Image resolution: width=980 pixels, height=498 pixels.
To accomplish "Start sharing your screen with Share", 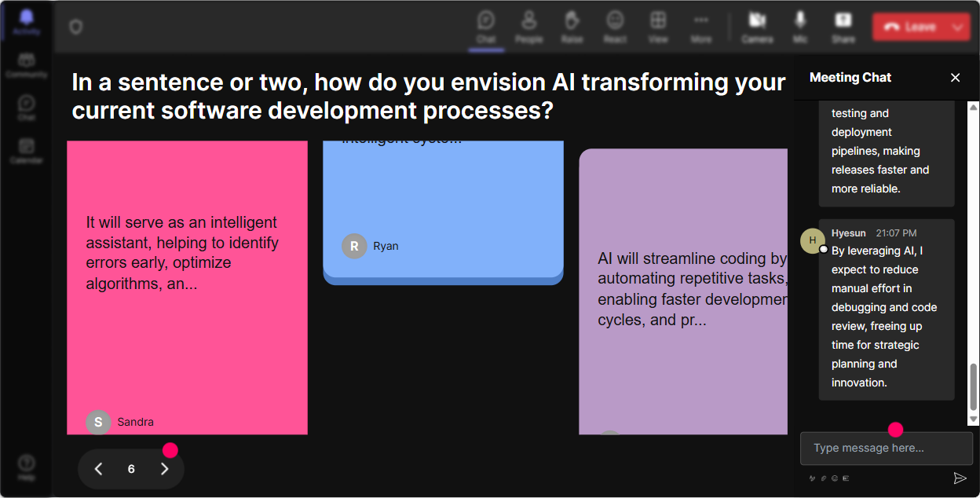I will point(843,27).
